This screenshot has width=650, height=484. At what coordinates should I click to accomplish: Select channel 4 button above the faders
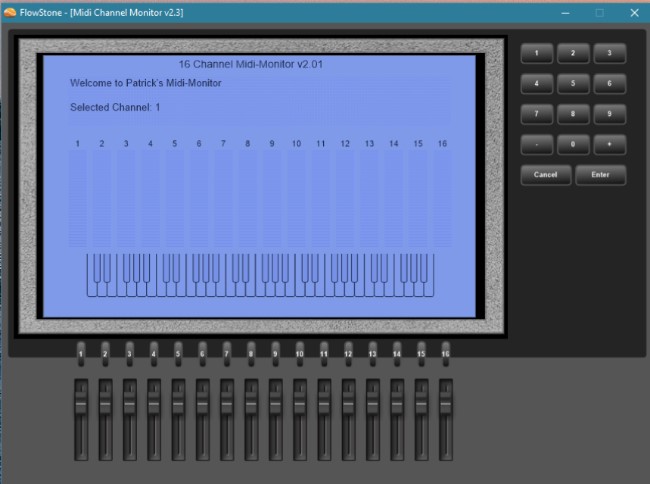point(154,354)
